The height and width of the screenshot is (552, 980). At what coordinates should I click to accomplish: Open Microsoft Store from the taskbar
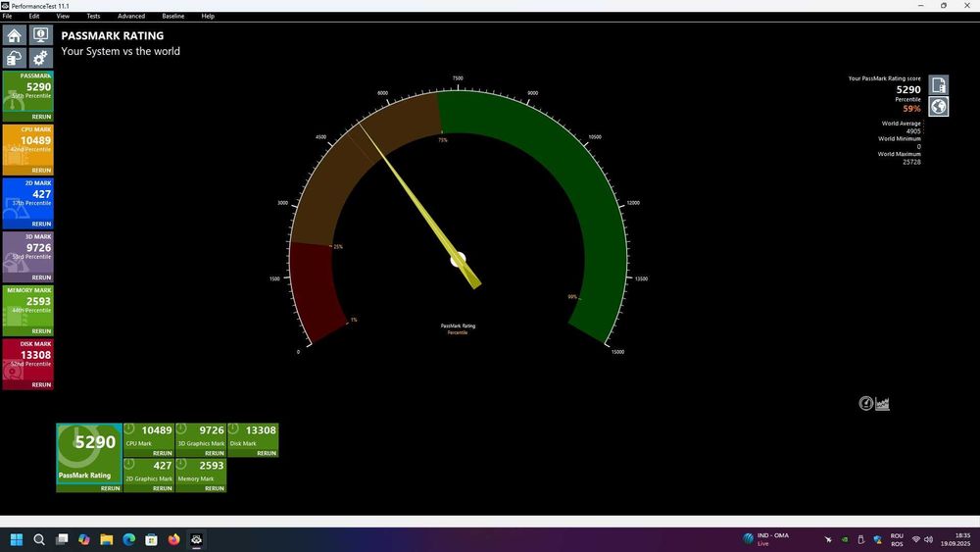151,539
